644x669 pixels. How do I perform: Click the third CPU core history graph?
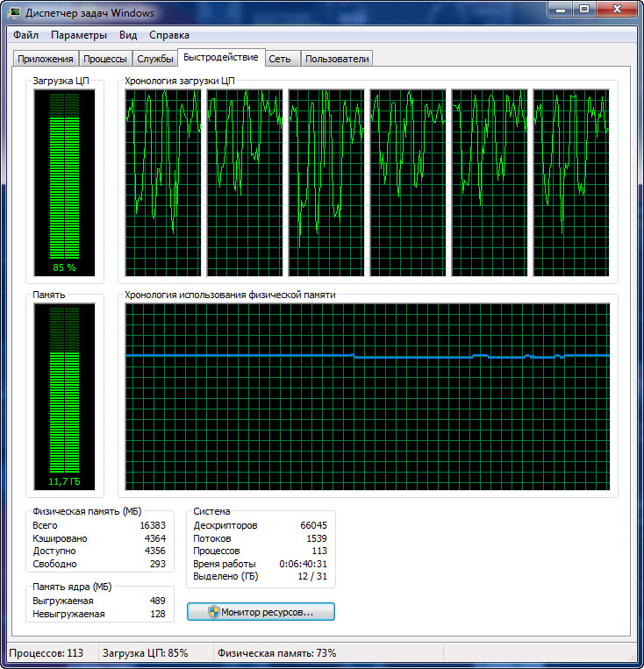(x=326, y=182)
